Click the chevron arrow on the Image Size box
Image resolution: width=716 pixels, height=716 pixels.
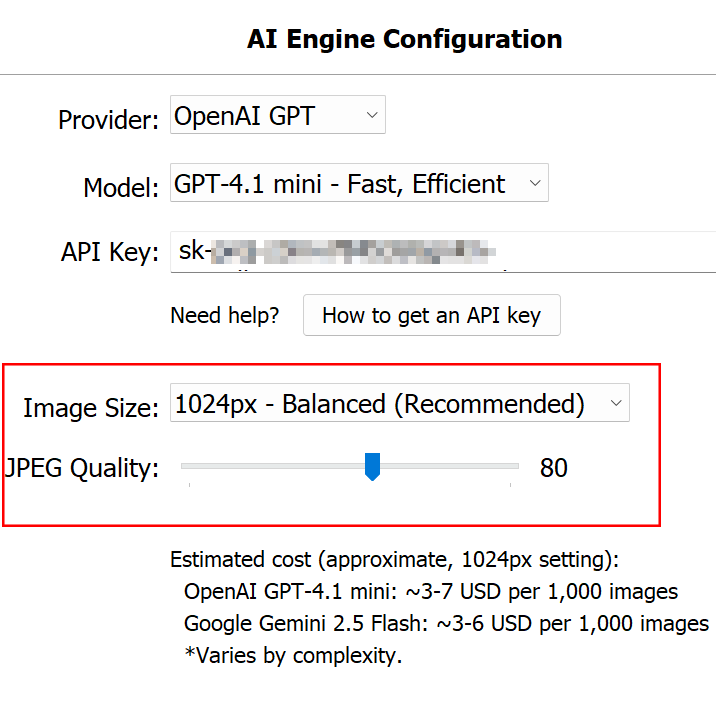pos(615,404)
